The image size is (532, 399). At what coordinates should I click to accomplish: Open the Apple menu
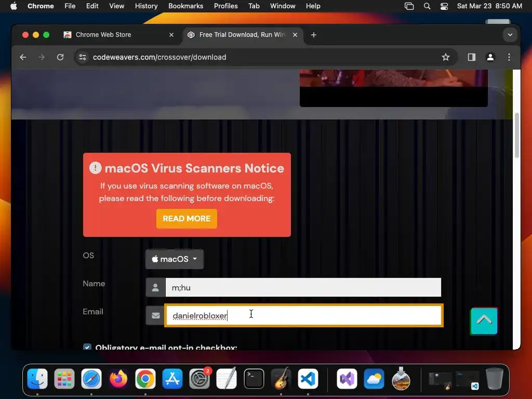[x=14, y=6]
